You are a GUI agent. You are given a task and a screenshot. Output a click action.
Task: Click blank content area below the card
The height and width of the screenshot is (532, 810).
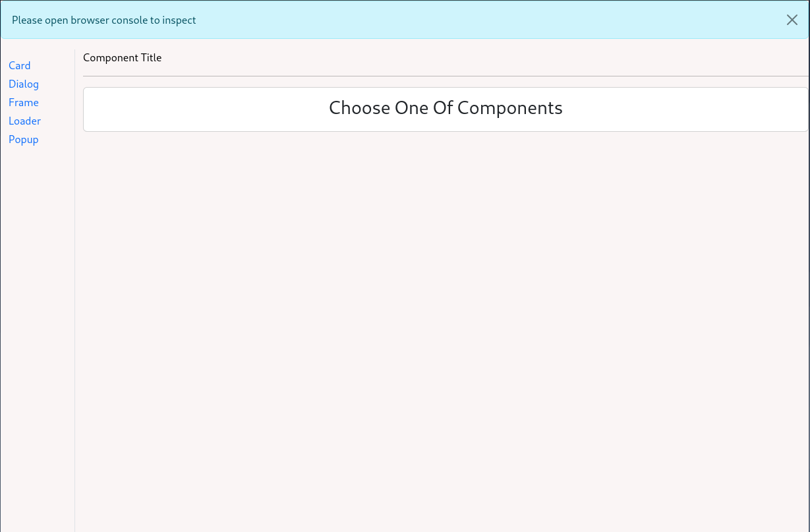click(446, 330)
